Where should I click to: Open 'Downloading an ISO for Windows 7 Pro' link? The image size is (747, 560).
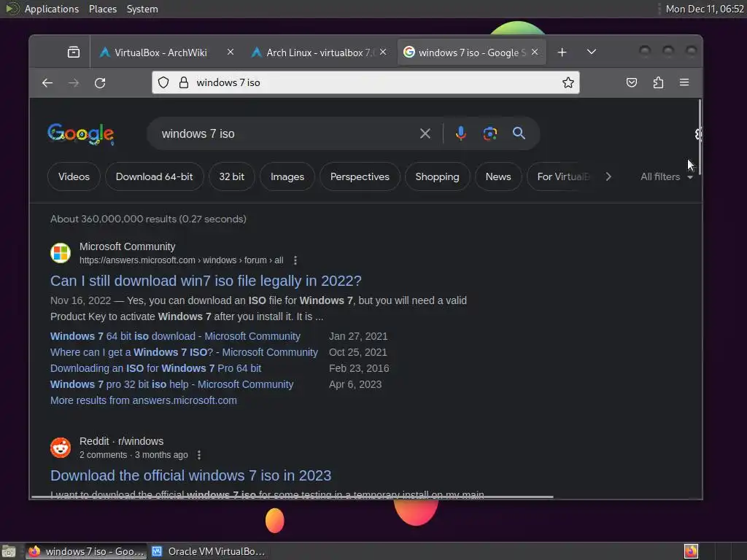pyautogui.click(x=156, y=368)
